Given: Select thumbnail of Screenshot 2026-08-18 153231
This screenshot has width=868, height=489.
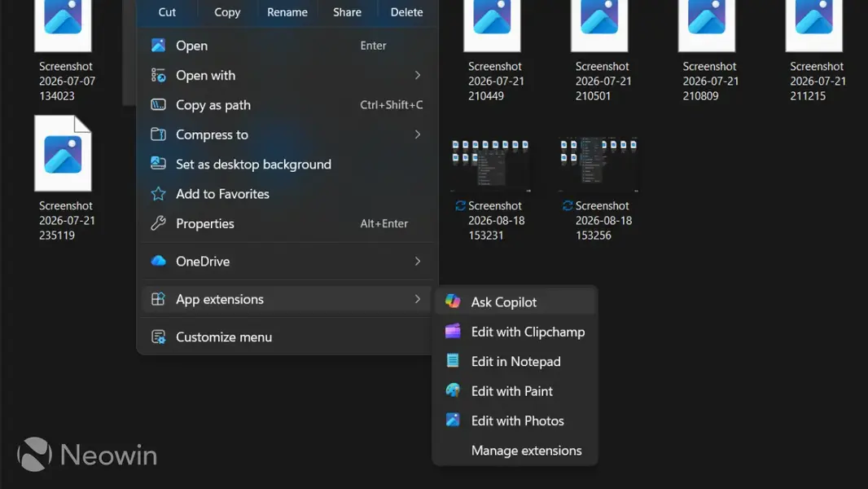Looking at the screenshot, I should tap(490, 165).
